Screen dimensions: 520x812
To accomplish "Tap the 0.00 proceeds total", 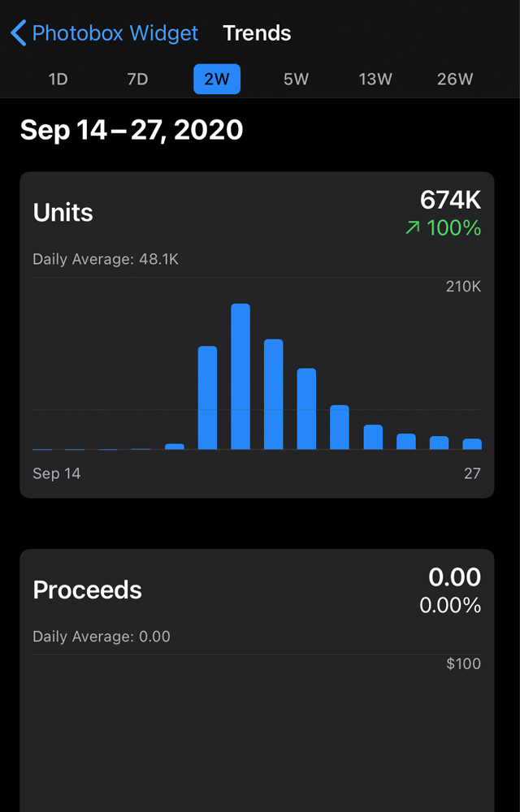I will pos(455,577).
